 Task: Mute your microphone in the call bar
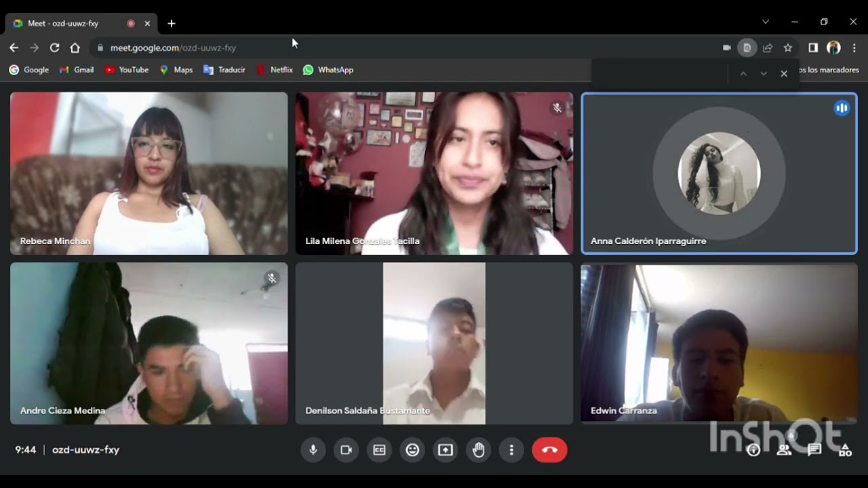313,450
